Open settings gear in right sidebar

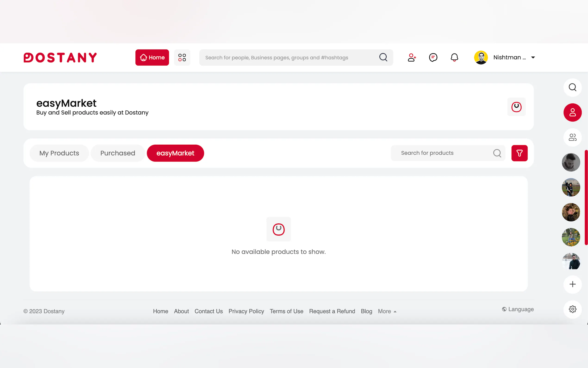click(572, 309)
